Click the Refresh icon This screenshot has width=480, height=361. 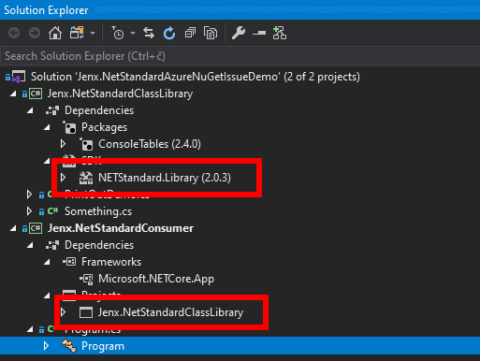coord(169,33)
